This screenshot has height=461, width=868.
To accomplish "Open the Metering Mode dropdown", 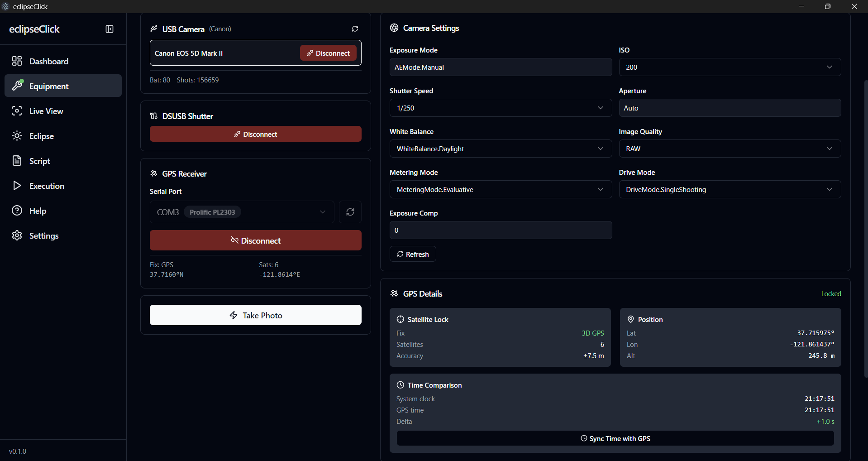I will 500,189.
